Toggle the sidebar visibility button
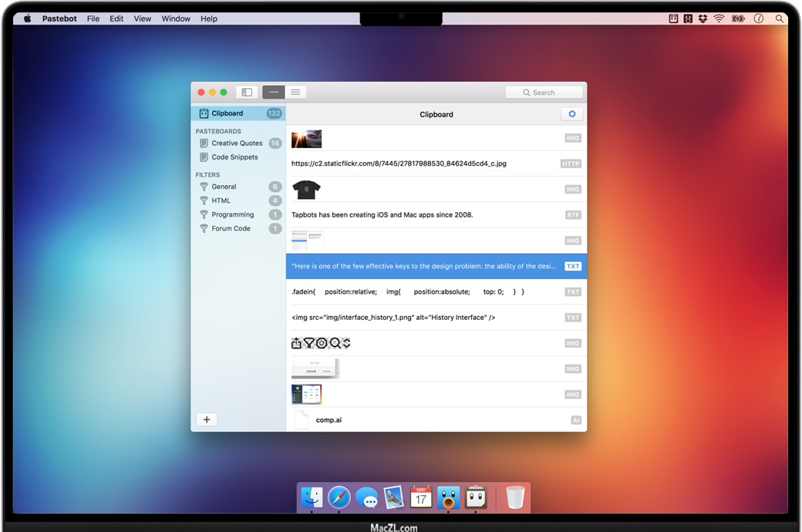Screen dimensions: 802x532 tap(247, 93)
